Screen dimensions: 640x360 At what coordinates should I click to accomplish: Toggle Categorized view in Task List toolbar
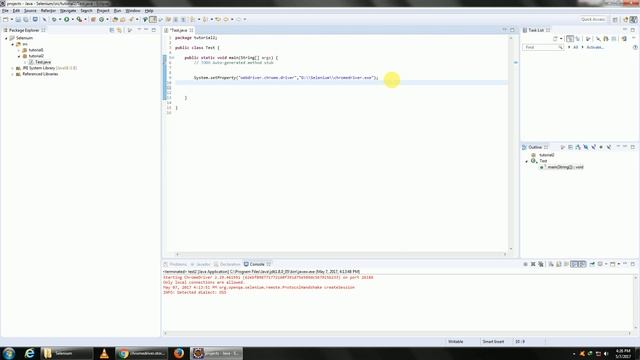570,39
